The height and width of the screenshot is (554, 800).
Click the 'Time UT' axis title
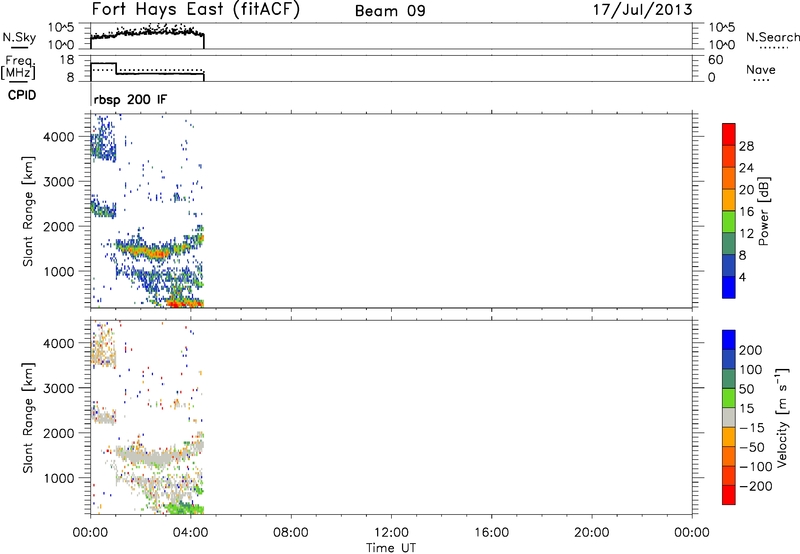[391, 547]
